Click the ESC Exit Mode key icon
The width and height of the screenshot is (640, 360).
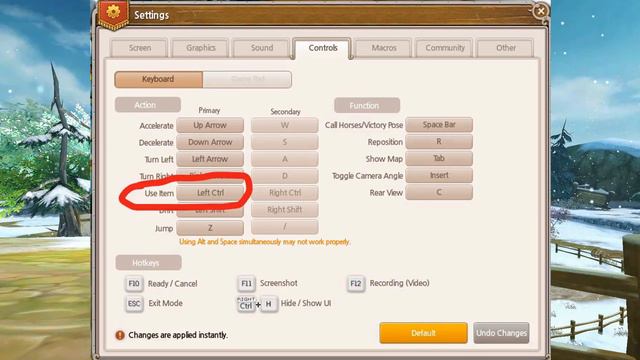click(x=134, y=303)
